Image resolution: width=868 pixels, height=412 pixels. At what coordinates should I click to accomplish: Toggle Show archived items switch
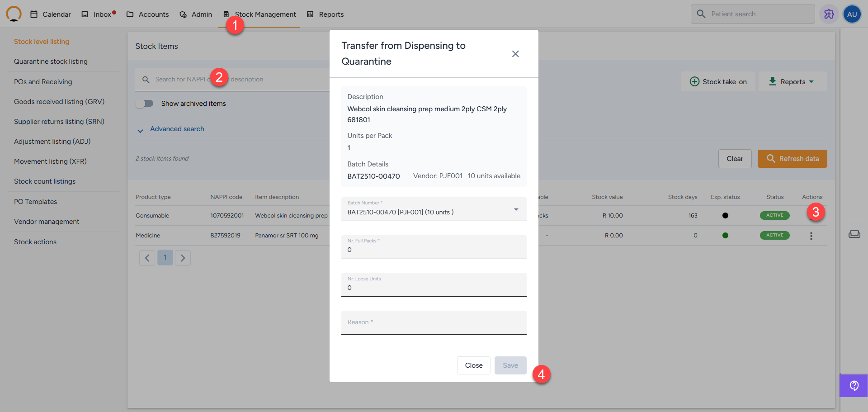point(145,104)
